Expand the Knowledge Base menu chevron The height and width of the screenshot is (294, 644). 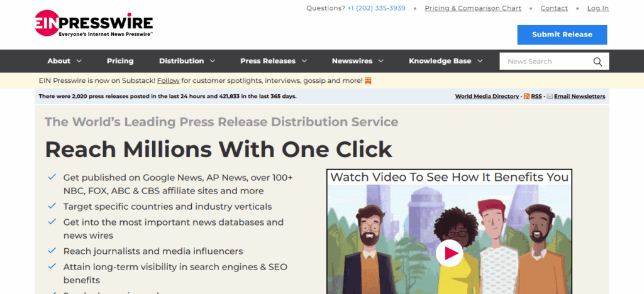coord(480,61)
